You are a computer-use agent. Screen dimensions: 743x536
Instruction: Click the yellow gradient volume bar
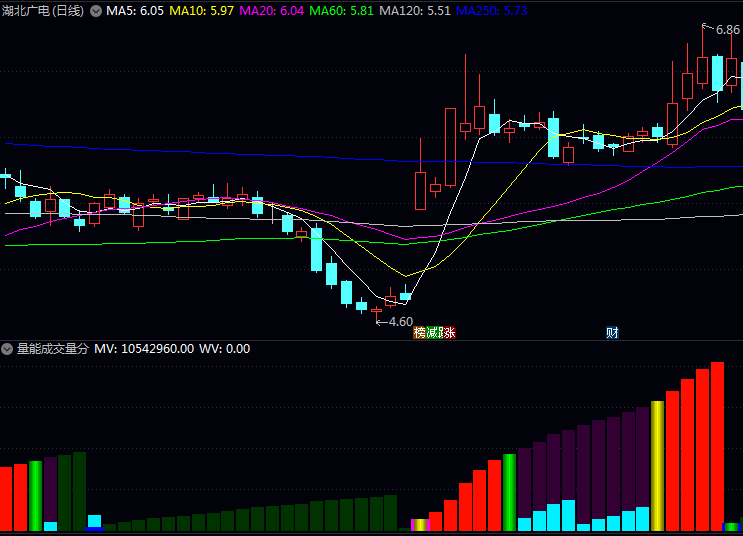657,465
